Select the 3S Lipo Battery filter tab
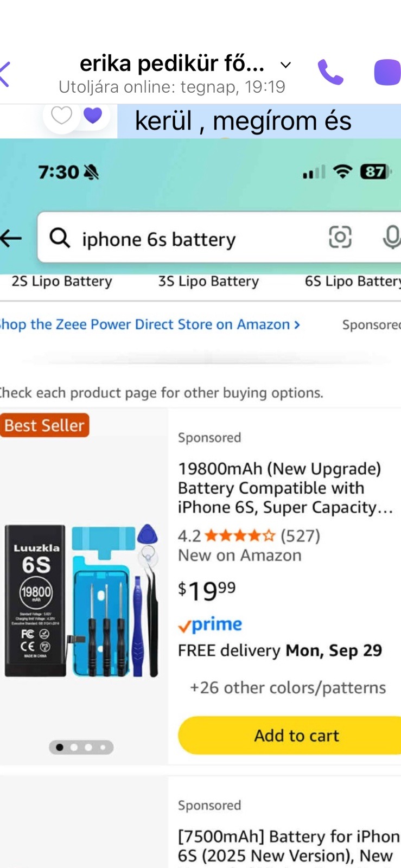 pos(208,282)
